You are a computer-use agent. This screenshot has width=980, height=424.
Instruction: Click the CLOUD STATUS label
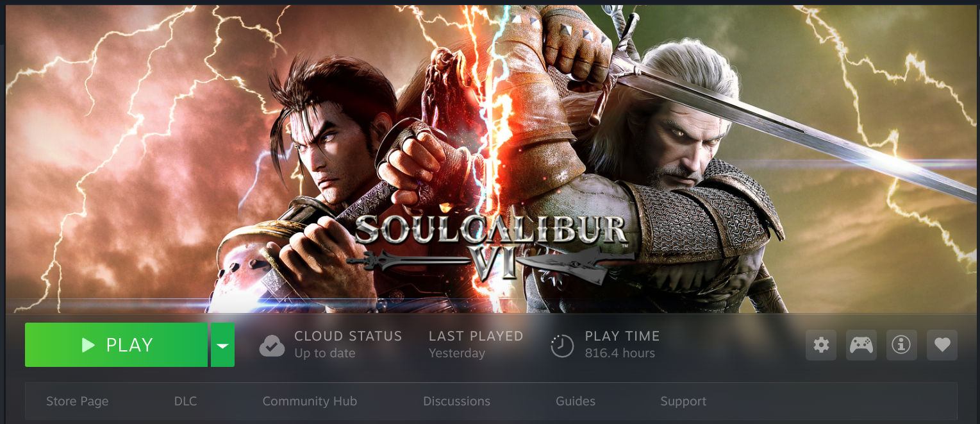point(348,336)
